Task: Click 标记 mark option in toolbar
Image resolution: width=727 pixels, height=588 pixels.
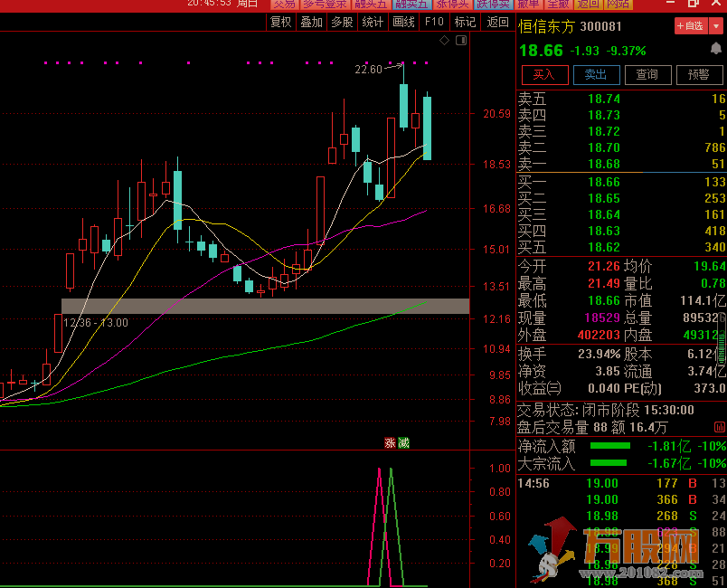Action: [465, 22]
